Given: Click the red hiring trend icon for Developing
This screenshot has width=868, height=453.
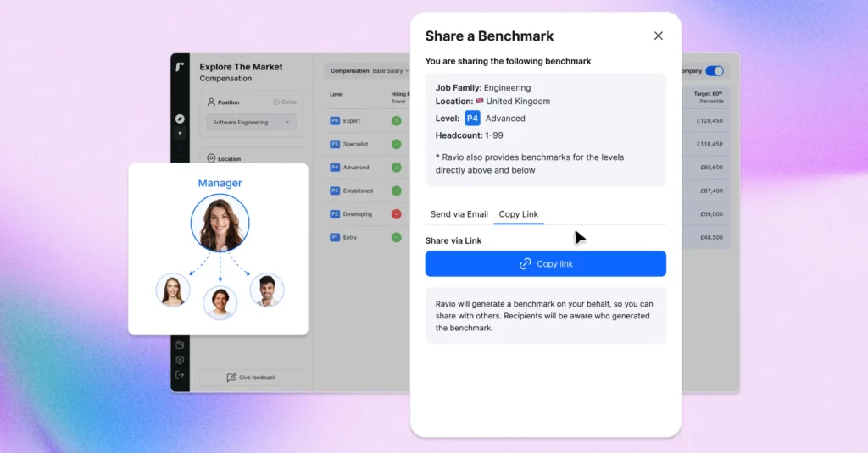Looking at the screenshot, I should (397, 214).
